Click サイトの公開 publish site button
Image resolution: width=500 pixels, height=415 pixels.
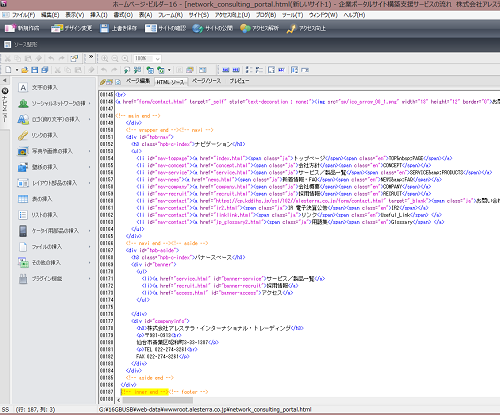coord(213,28)
